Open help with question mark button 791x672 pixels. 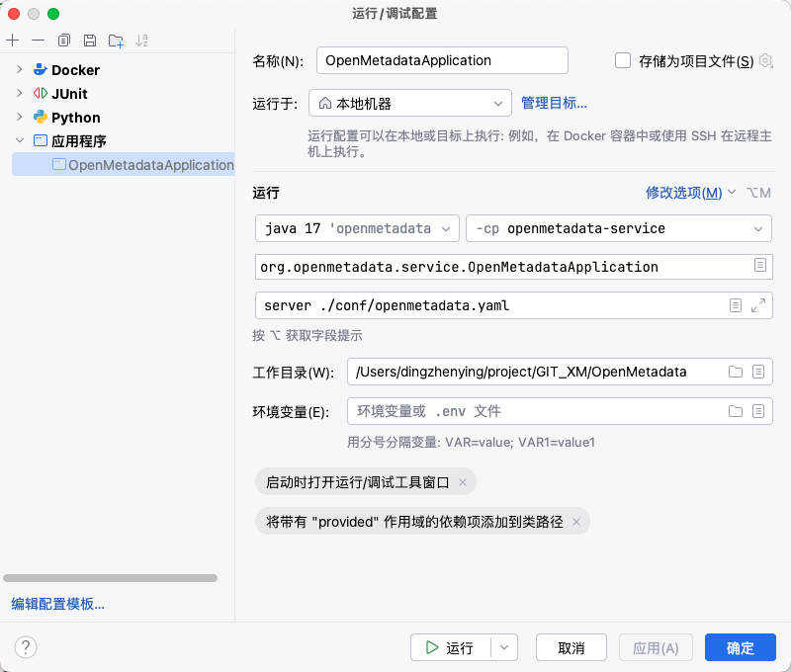pos(26,647)
